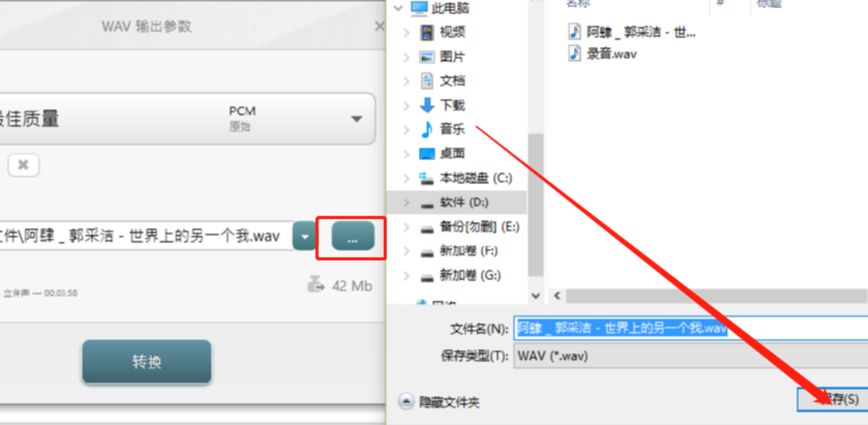This screenshot has height=425, width=868.
Task: Expand the 软件 (D:) drive node
Action: click(x=406, y=202)
